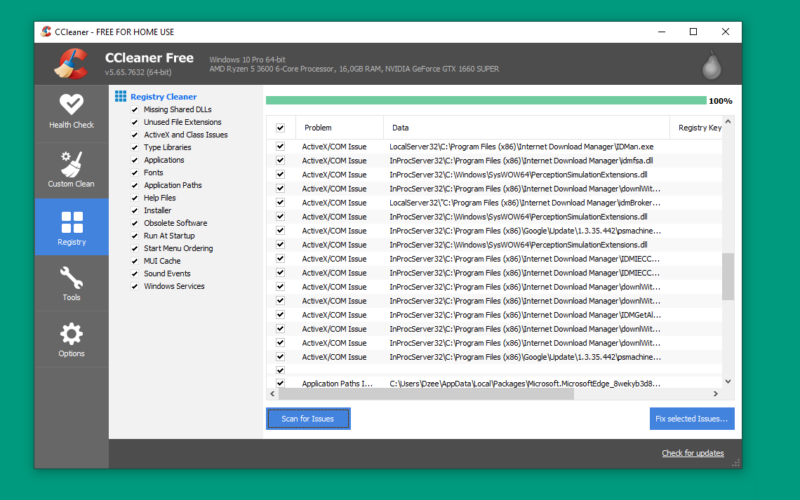
Task: Toggle Help Files checkbox
Action: [135, 198]
